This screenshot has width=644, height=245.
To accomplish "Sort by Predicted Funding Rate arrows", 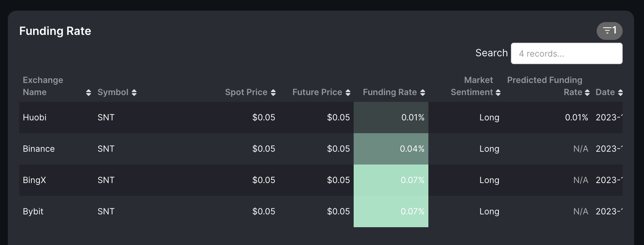I will coord(587,93).
